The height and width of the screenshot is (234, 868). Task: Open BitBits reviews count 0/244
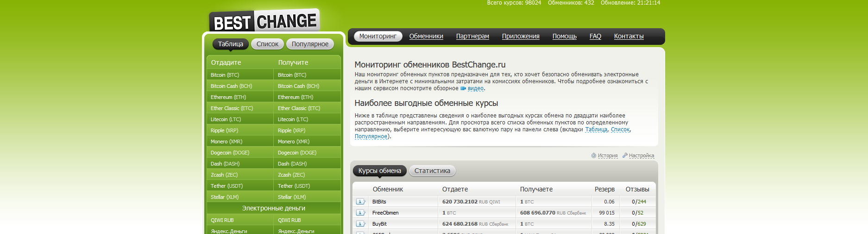639,202
